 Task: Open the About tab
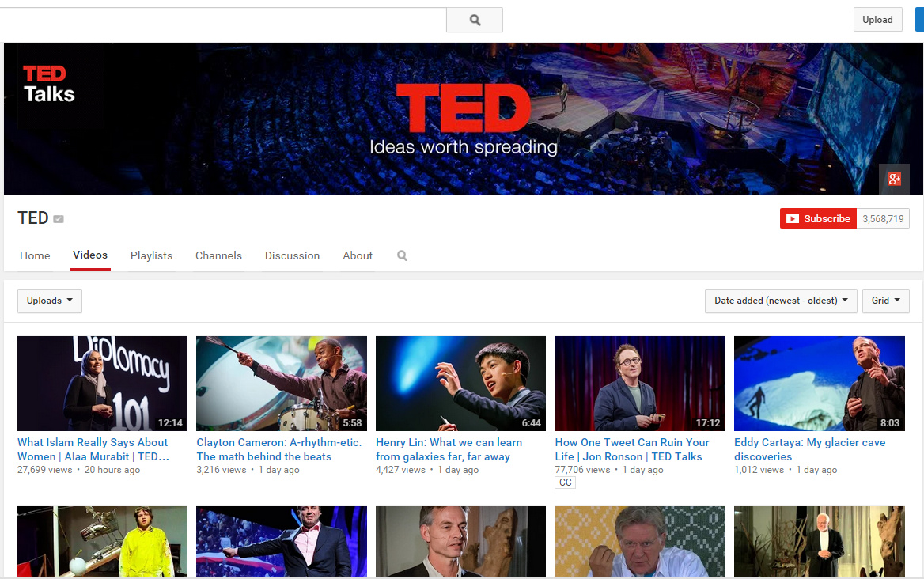pos(358,255)
